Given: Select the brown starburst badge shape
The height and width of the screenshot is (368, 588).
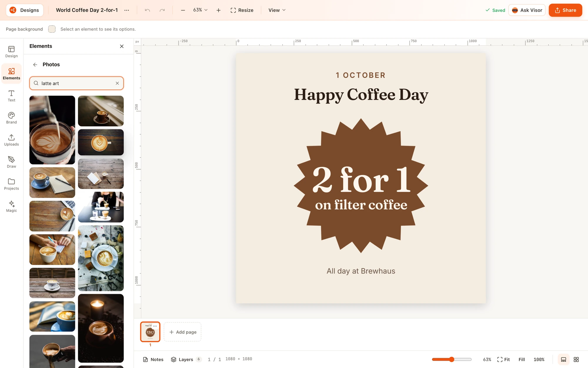Looking at the screenshot, I should click(361, 186).
